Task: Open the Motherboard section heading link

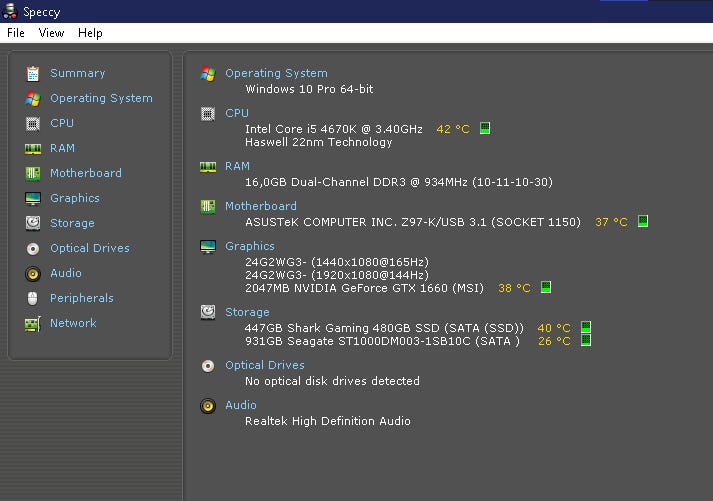Action: (x=260, y=206)
